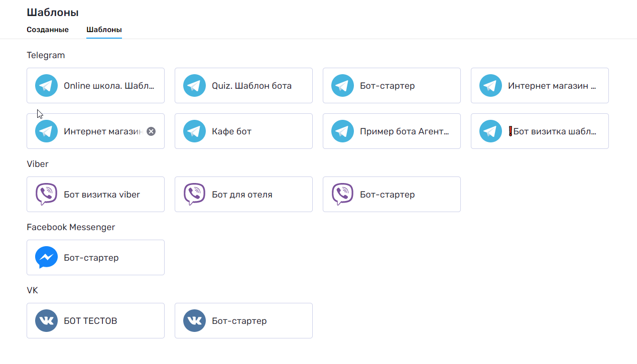This screenshot has width=637, height=364.
Task: Click Telegram icon on Online школа template
Action: point(46,86)
